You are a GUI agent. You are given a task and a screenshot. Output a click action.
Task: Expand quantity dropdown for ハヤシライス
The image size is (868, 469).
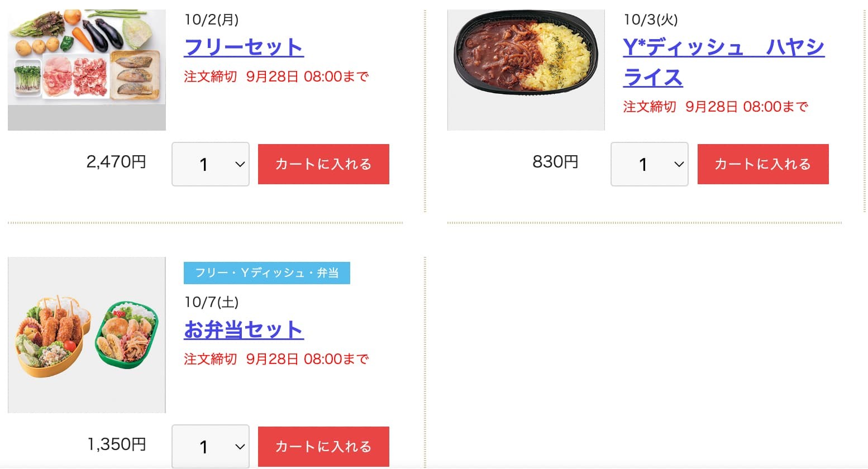point(650,164)
